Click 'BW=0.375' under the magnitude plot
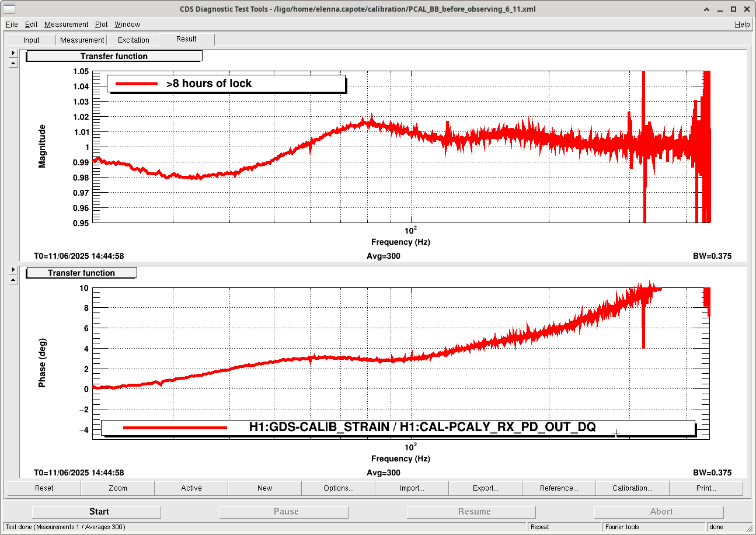This screenshot has width=756, height=535. pyautogui.click(x=712, y=256)
